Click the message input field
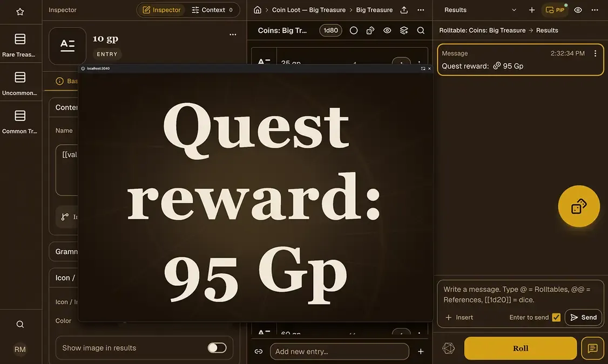This screenshot has width=608, height=364. pyautogui.click(x=521, y=294)
